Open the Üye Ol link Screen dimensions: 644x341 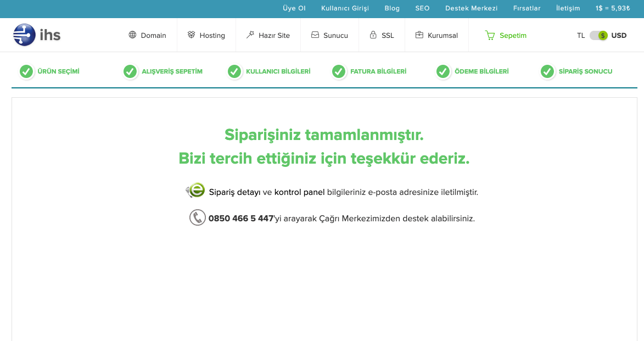(x=294, y=8)
